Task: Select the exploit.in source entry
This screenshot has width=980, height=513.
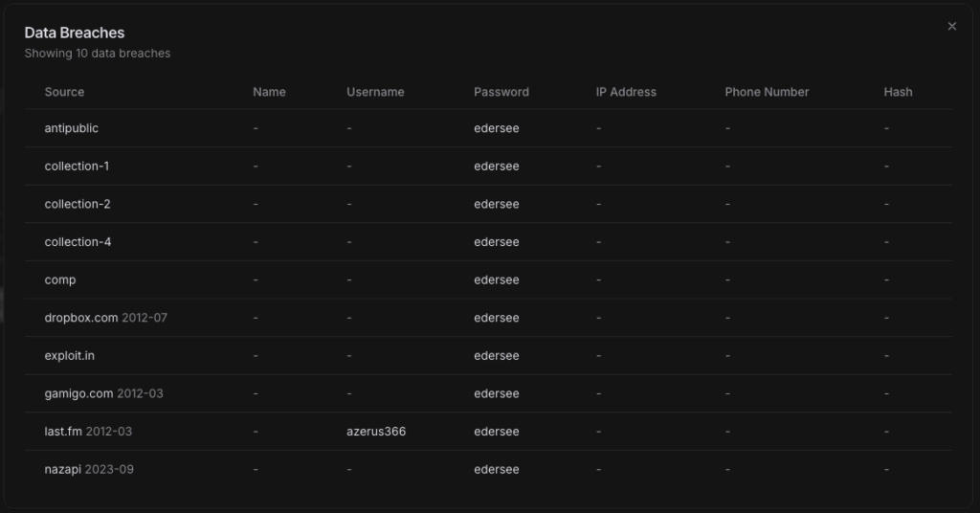Action: (x=70, y=356)
